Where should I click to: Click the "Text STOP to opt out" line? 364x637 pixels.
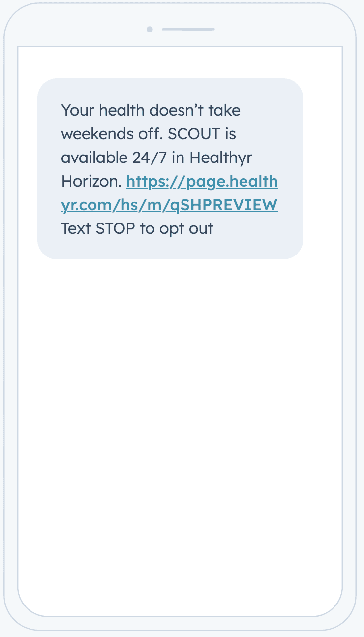click(x=137, y=228)
